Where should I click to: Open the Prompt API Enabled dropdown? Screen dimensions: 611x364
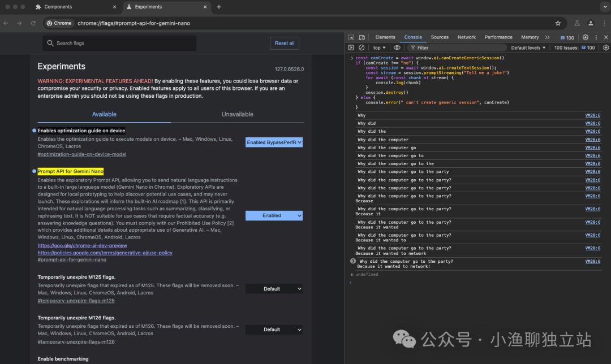(274, 216)
